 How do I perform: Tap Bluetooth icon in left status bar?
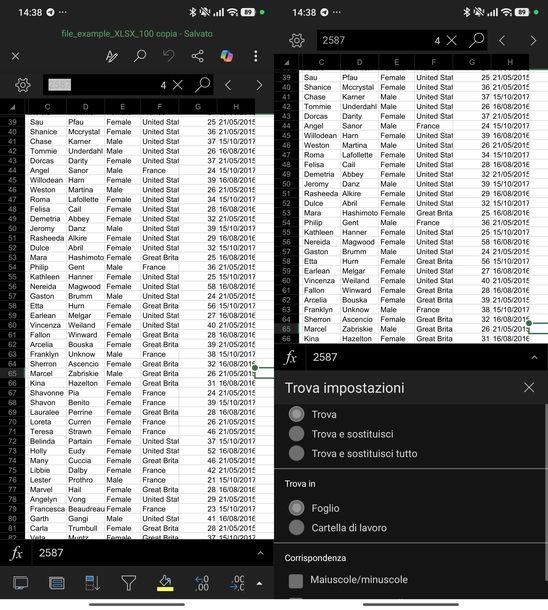pos(193,12)
